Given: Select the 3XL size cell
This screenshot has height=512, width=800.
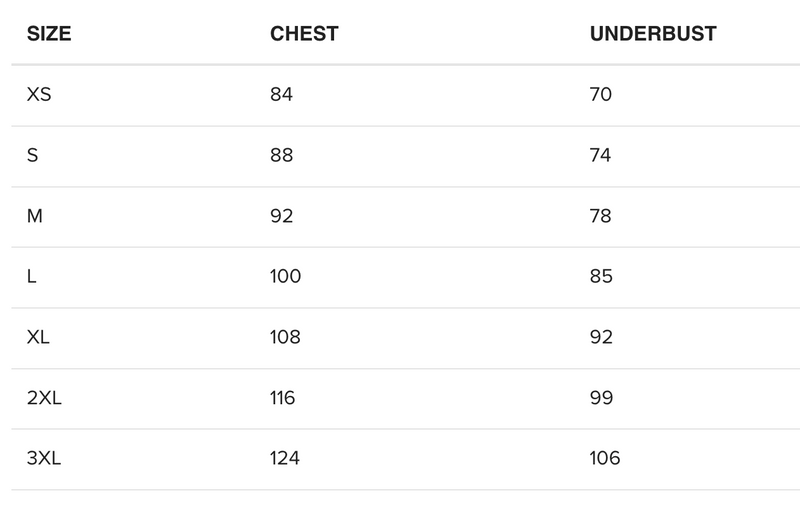Looking at the screenshot, I should (x=45, y=459).
